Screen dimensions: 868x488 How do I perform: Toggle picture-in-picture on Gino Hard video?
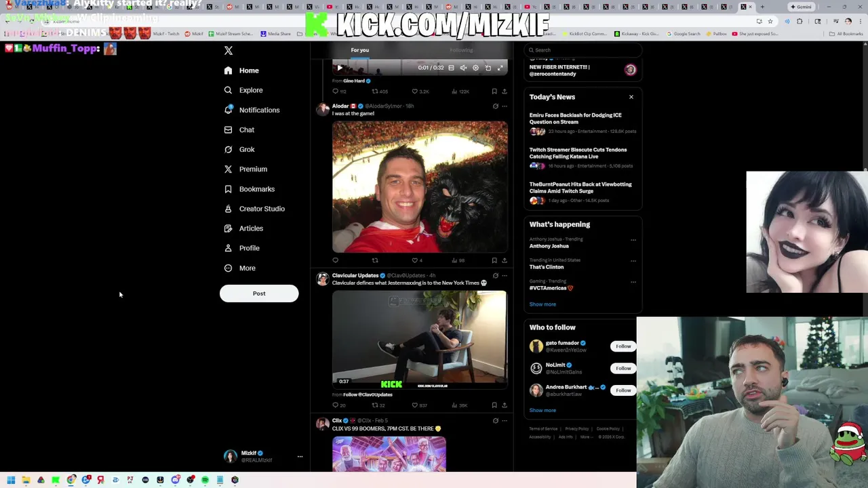tap(488, 68)
